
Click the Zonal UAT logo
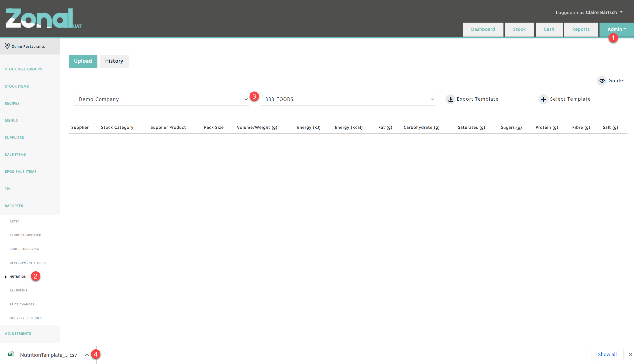tap(44, 18)
